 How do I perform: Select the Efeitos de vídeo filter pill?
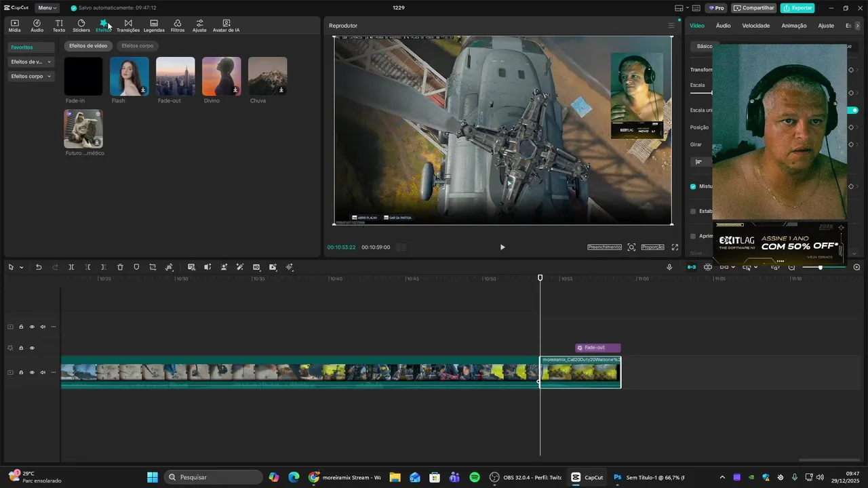point(88,46)
